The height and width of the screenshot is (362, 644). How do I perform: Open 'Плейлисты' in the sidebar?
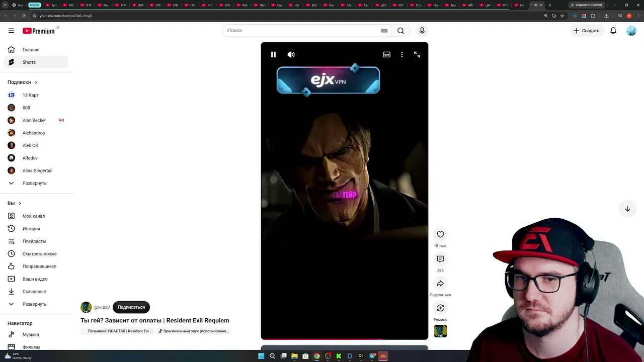point(36,241)
